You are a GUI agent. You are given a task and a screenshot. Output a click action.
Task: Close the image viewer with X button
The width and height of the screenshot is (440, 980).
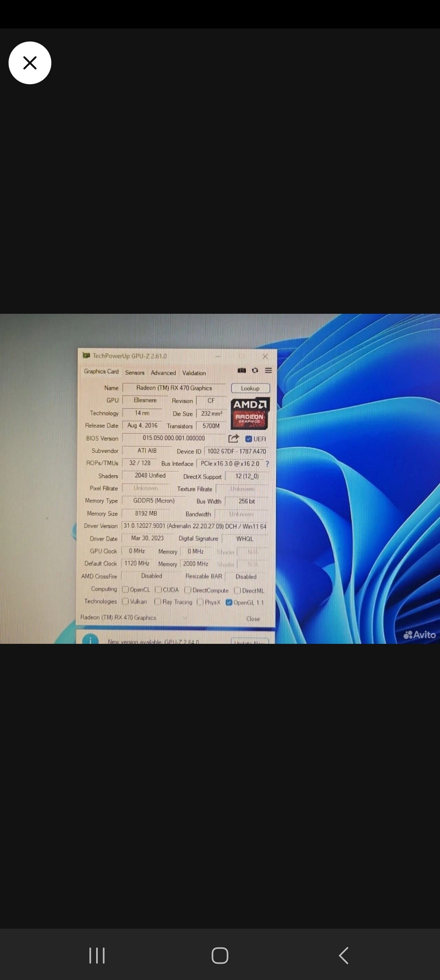click(30, 63)
